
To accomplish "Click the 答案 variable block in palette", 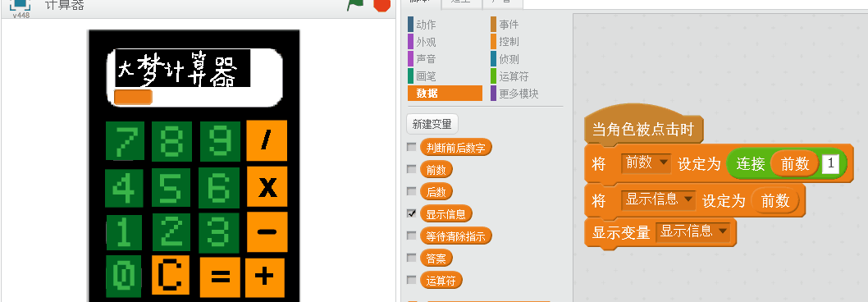I will [436, 259].
